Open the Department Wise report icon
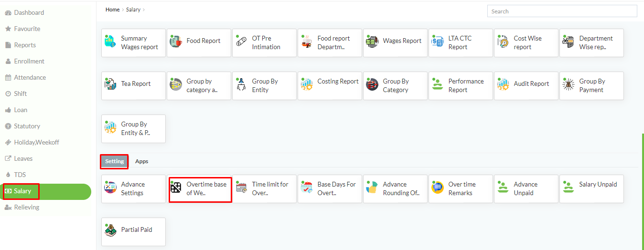 [569, 42]
